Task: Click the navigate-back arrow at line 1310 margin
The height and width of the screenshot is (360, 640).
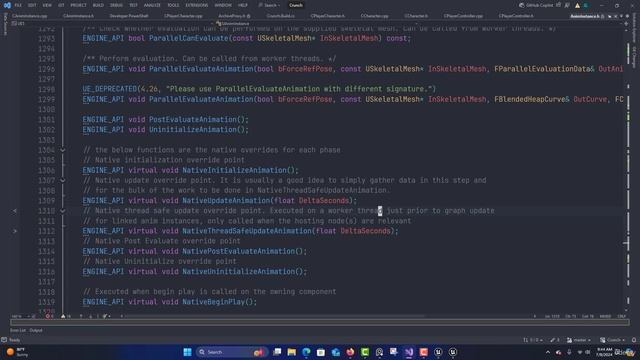Action: [x=15, y=211]
